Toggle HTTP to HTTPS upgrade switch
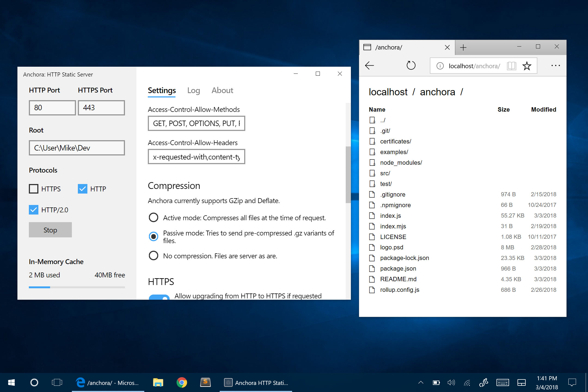Viewport: 588px width, 392px height. tap(159, 297)
